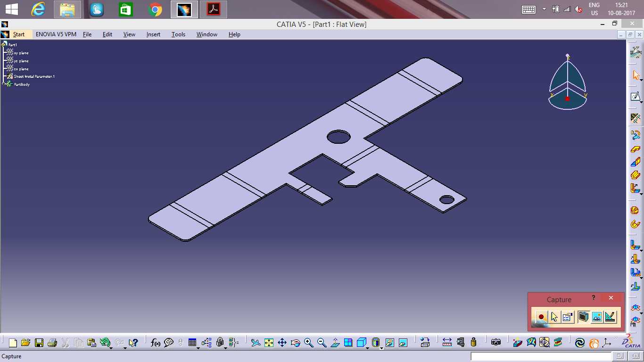Click the Sketcher icon in right toolbar

[x=635, y=97]
